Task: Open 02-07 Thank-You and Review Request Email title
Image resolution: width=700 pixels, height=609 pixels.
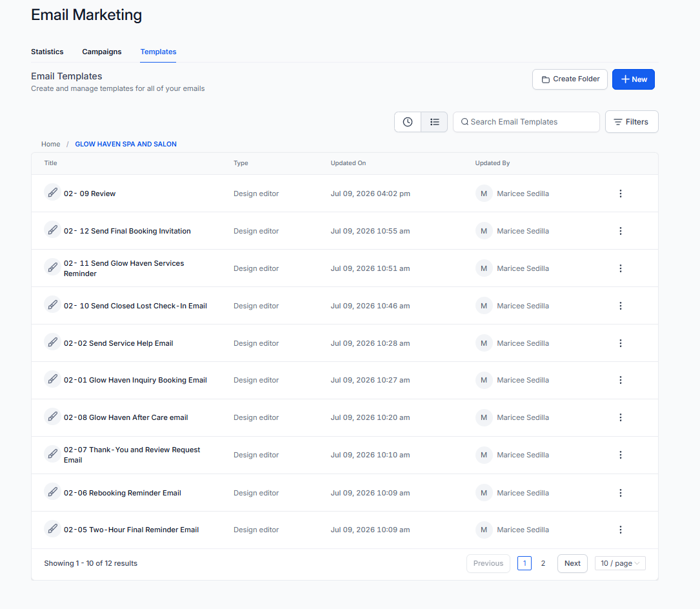Action: [132, 455]
